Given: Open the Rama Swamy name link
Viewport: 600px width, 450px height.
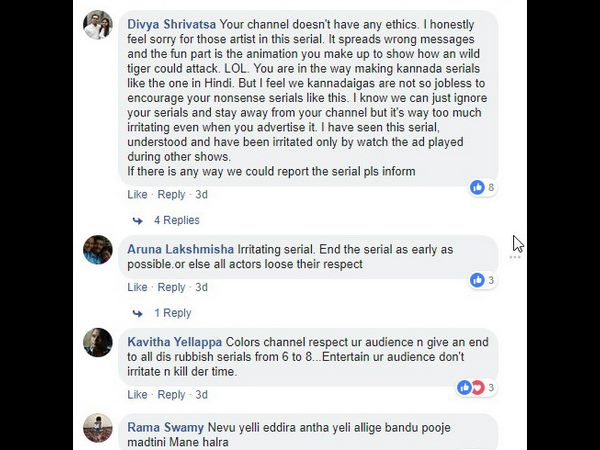Looking at the screenshot, I should (x=165, y=427).
